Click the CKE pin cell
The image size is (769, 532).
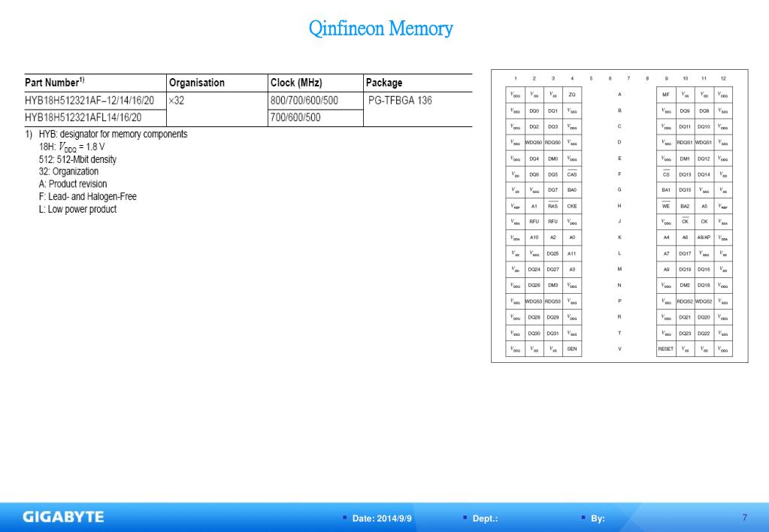pos(572,206)
